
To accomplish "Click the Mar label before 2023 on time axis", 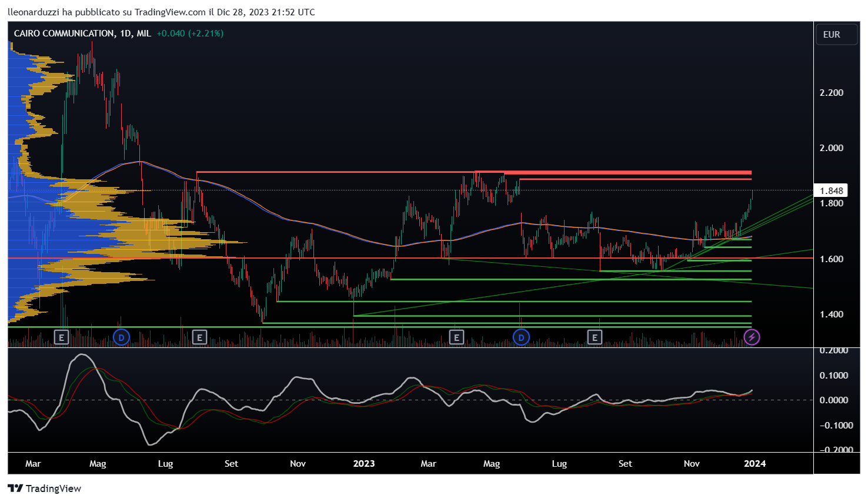I will (33, 464).
